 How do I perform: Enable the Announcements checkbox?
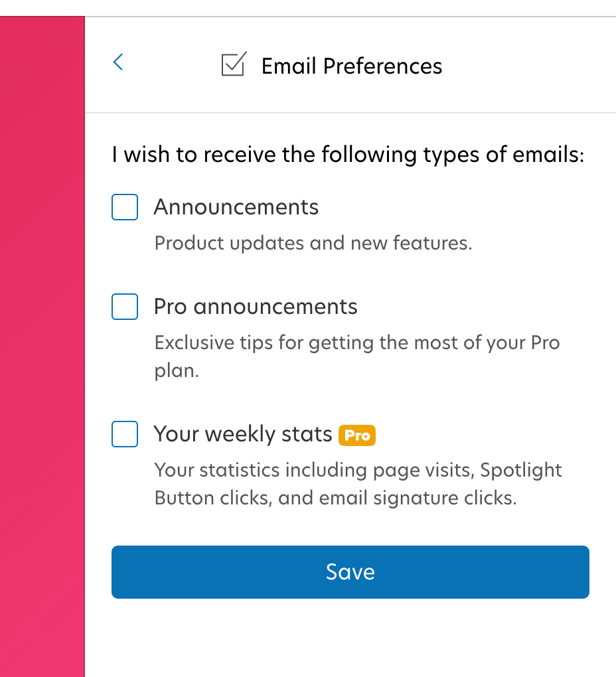(125, 207)
